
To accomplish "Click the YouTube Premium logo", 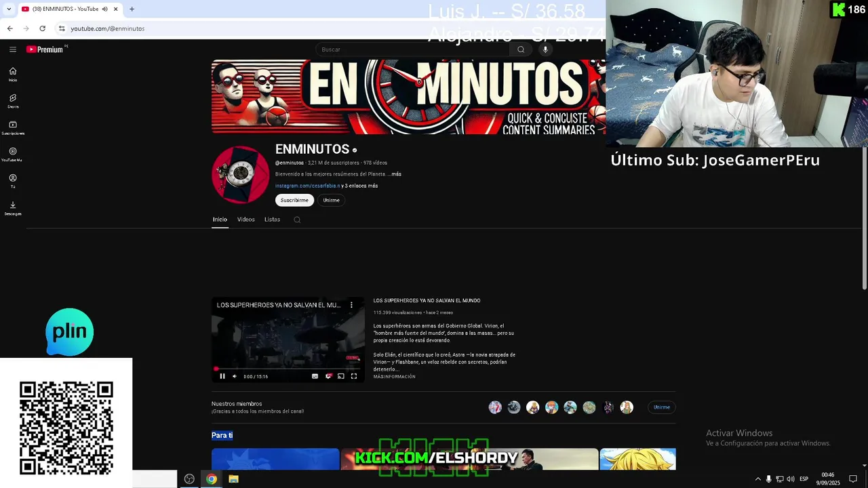I will pos(45,49).
